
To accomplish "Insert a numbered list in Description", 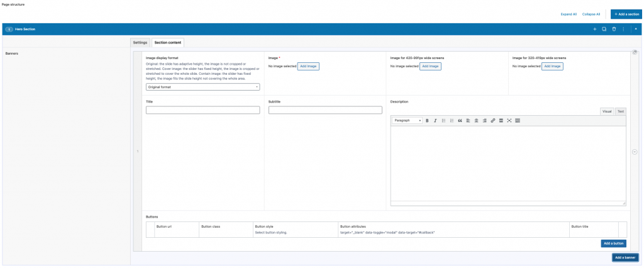I will click(452, 120).
